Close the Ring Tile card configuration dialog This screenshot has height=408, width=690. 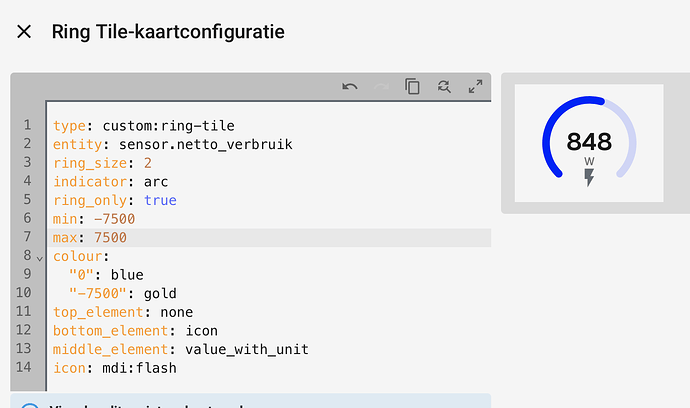click(x=24, y=31)
